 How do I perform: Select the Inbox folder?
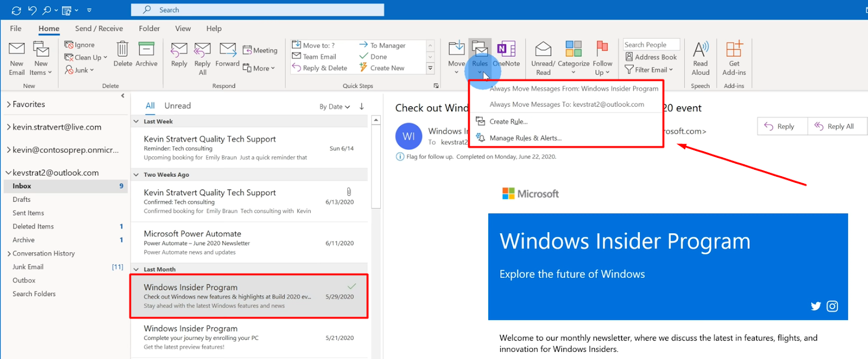[x=66, y=186]
